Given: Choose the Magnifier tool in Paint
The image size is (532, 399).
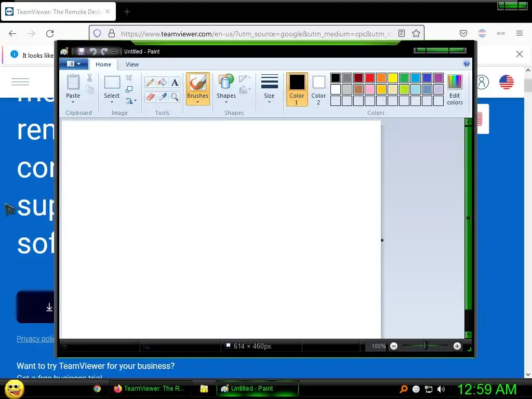Looking at the screenshot, I should pos(175,97).
